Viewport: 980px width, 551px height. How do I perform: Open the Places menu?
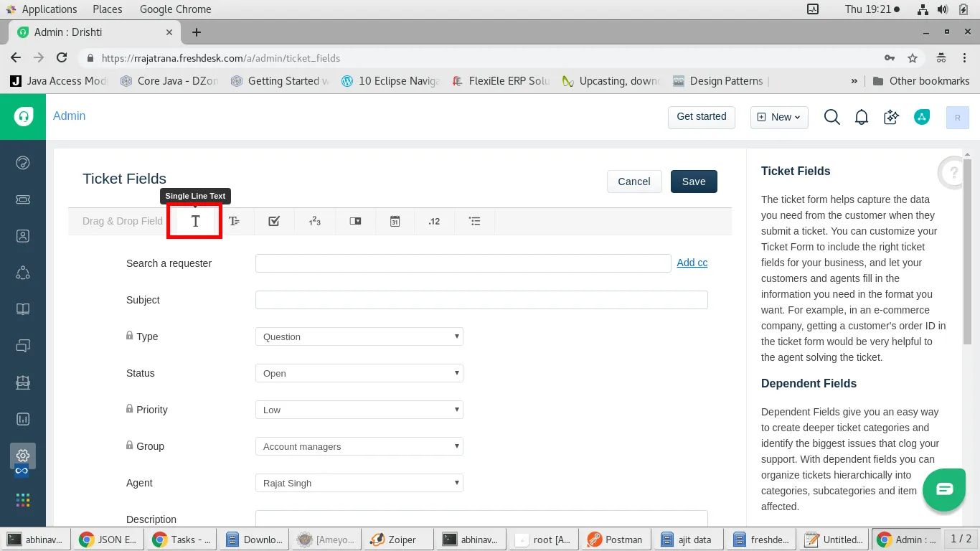(108, 9)
